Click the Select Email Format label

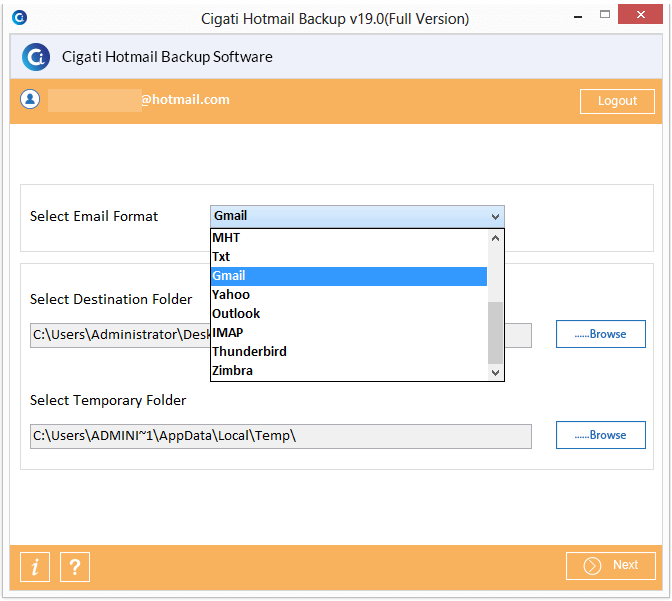tap(94, 216)
